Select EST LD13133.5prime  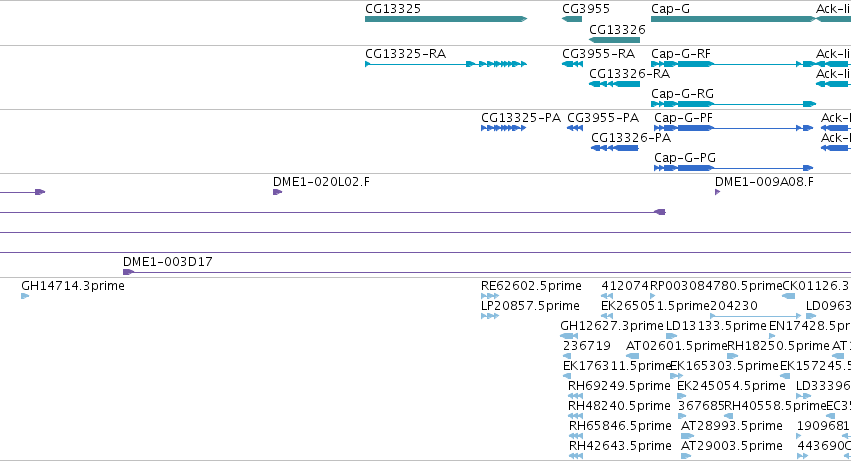click(671, 336)
